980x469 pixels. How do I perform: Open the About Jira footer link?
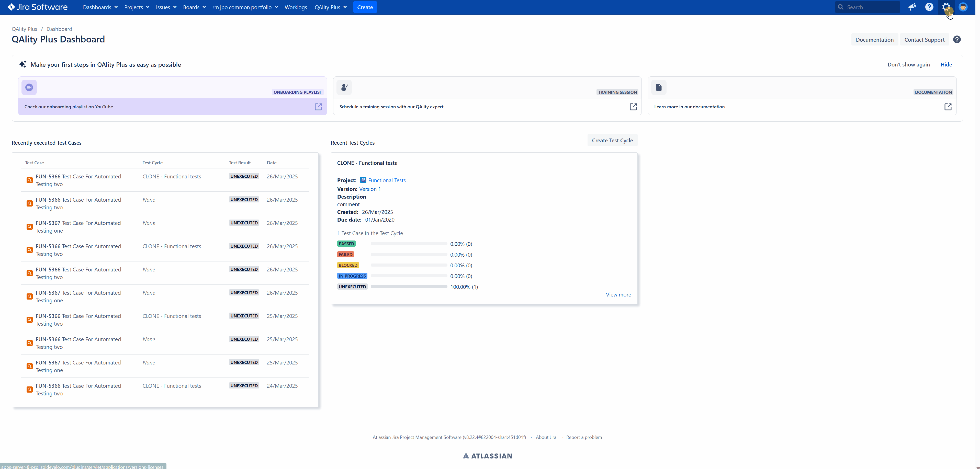coord(546,437)
